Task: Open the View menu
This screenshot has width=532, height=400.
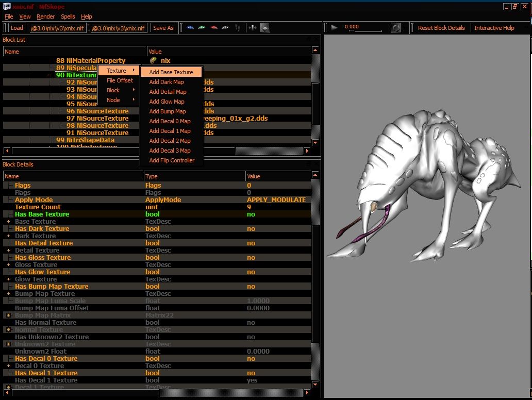Action: pos(25,16)
